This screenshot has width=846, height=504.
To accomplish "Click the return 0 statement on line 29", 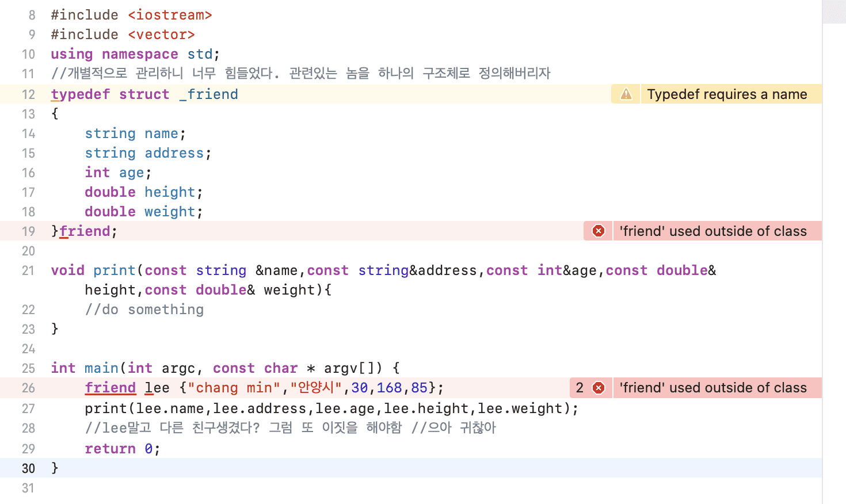I will pos(119,448).
